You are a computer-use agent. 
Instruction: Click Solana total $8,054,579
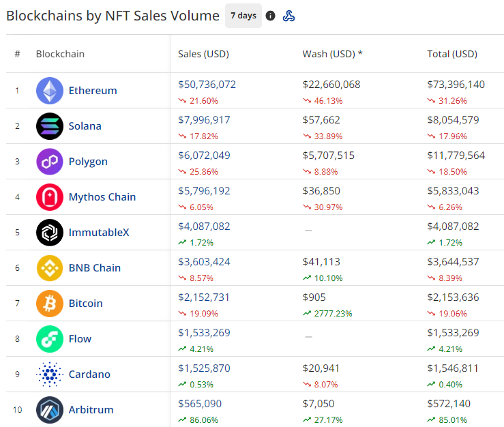point(453,119)
